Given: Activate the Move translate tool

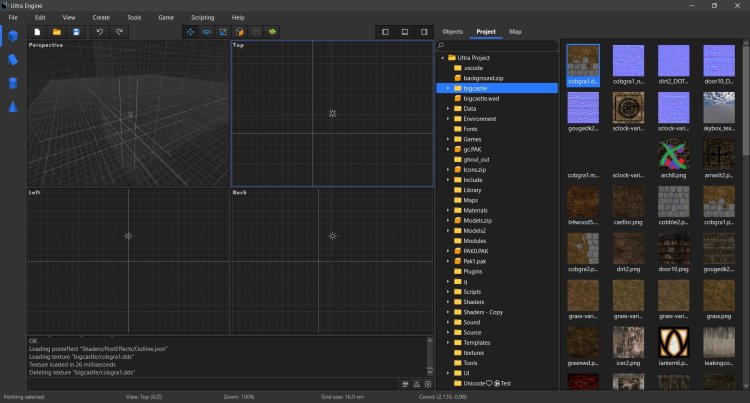Looking at the screenshot, I should (x=190, y=32).
